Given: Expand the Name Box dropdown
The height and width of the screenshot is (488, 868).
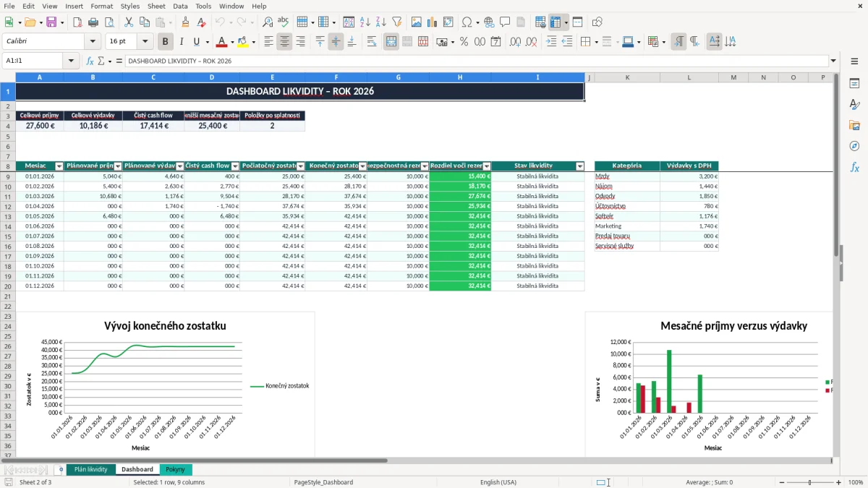Looking at the screenshot, I should click(x=71, y=61).
